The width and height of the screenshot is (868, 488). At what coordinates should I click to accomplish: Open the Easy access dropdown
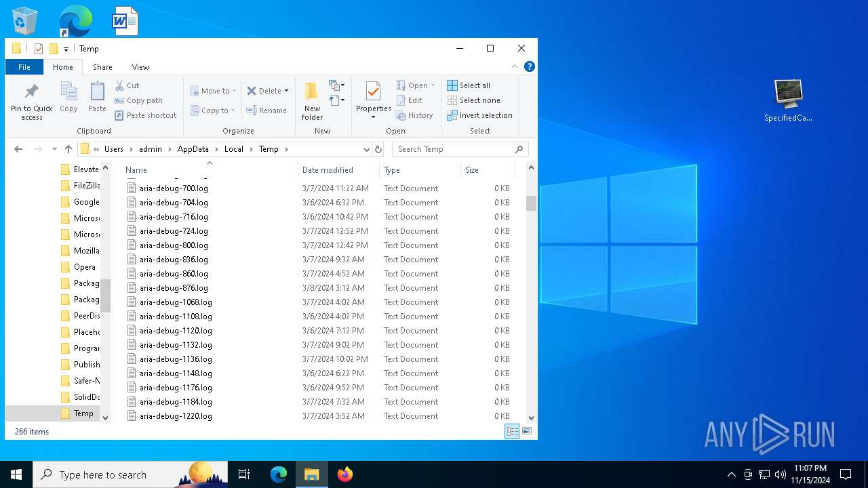[337, 100]
